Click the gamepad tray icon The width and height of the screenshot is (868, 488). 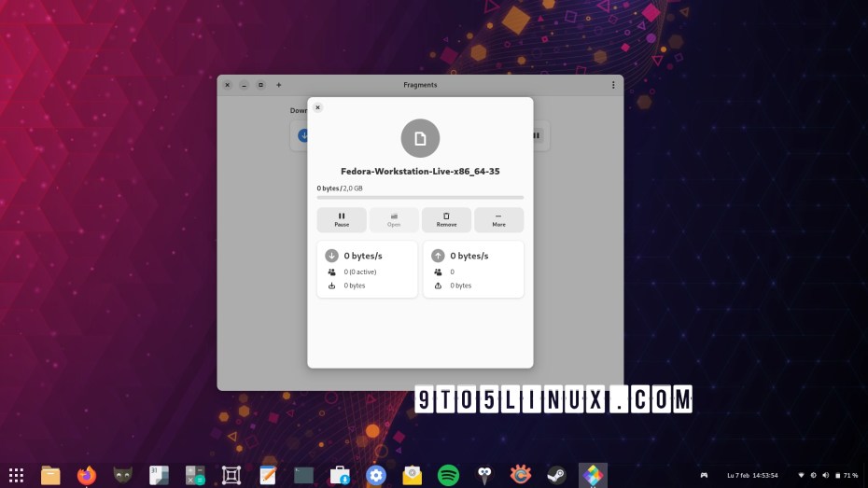point(704,475)
